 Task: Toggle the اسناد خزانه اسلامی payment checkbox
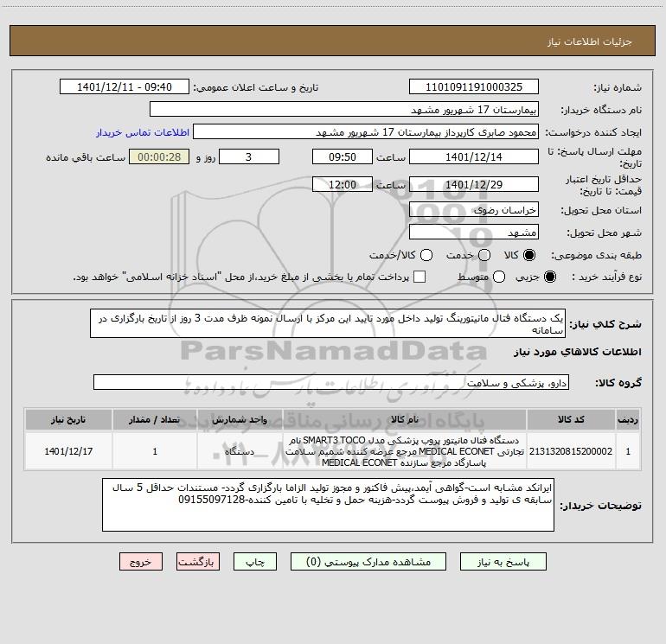pos(419,277)
